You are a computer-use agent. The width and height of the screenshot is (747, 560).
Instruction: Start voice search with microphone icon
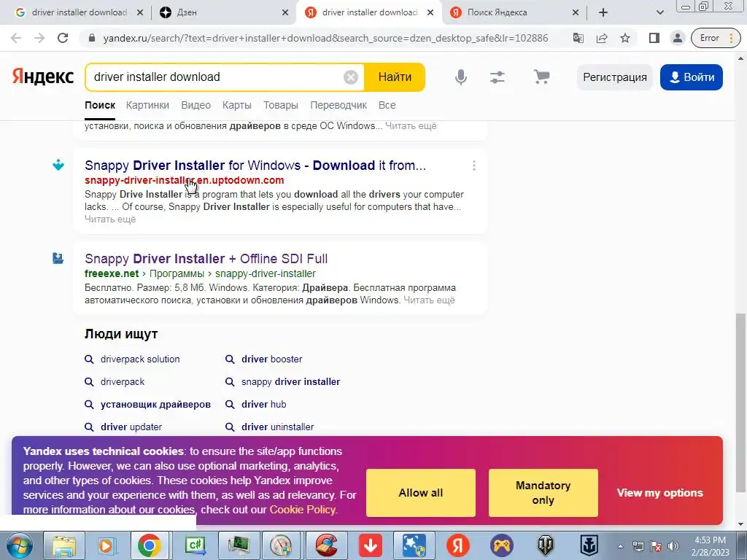461,77
